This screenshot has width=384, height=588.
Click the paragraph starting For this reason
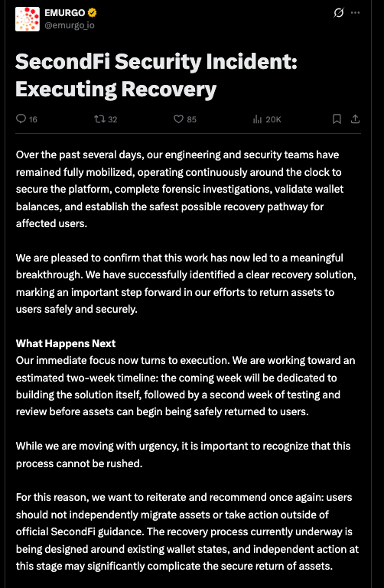point(187,531)
